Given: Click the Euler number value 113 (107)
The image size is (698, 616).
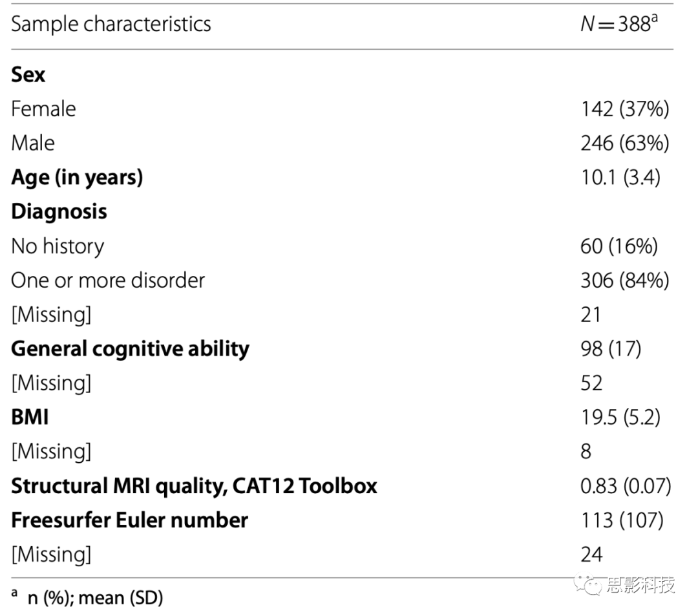Looking at the screenshot, I should pos(622,520).
